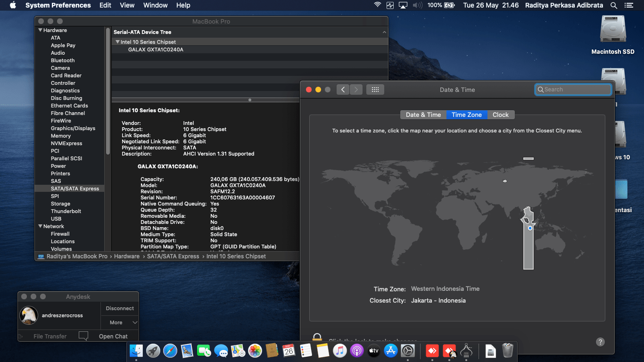Go back in System Preferences
The width and height of the screenshot is (644, 362).
[x=343, y=90]
